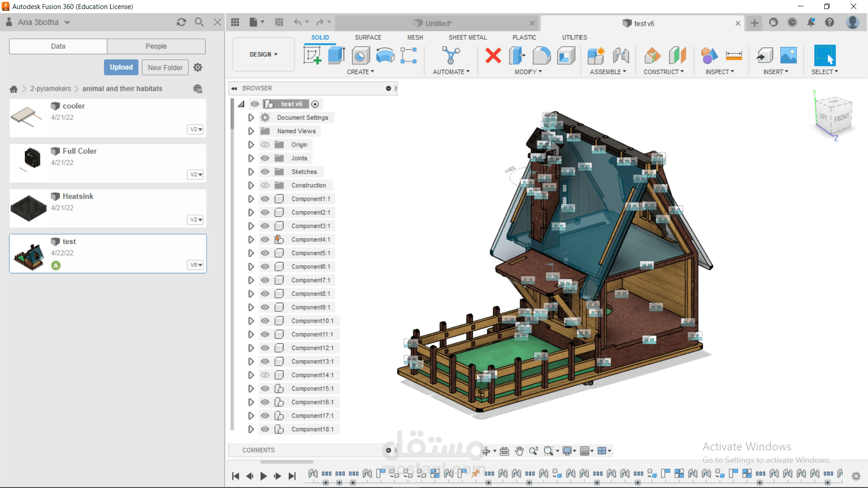Show the Origin folder via eye icon
868x488 pixels.
click(265, 145)
